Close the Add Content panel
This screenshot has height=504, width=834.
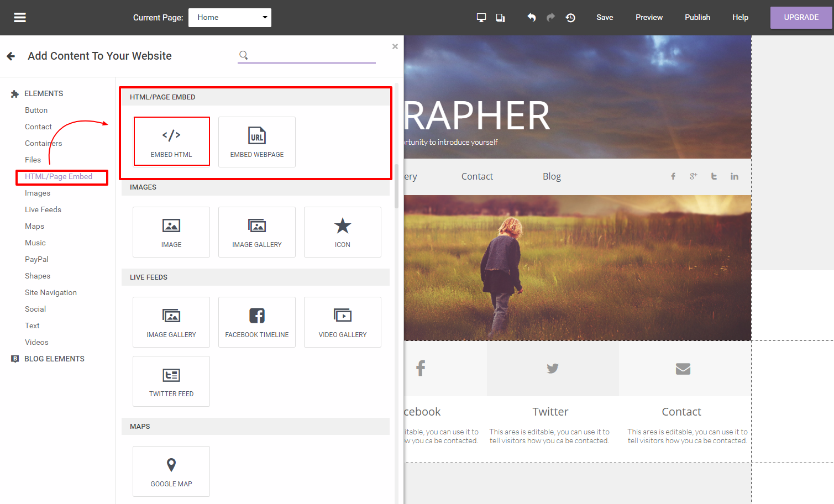tap(395, 46)
